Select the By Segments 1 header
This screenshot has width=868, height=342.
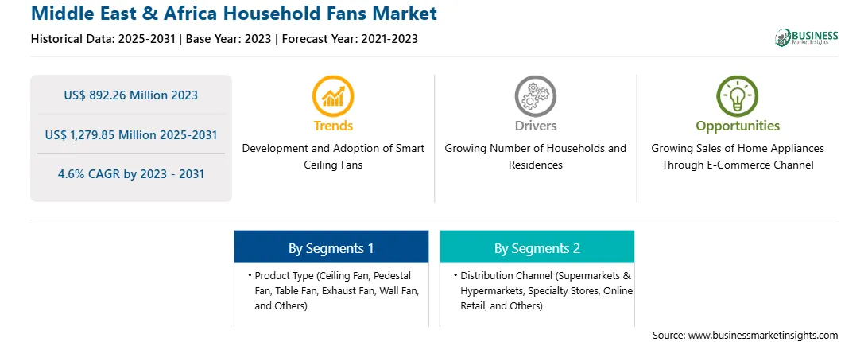coord(331,247)
